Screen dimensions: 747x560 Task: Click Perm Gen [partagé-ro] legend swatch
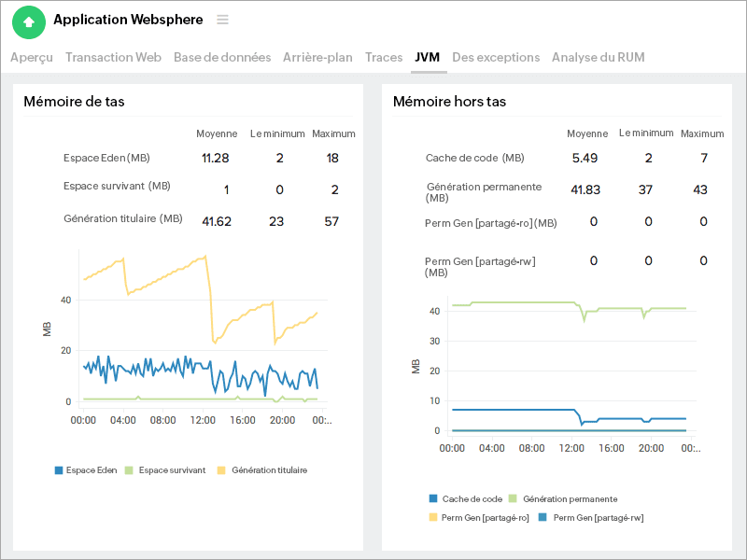433,517
